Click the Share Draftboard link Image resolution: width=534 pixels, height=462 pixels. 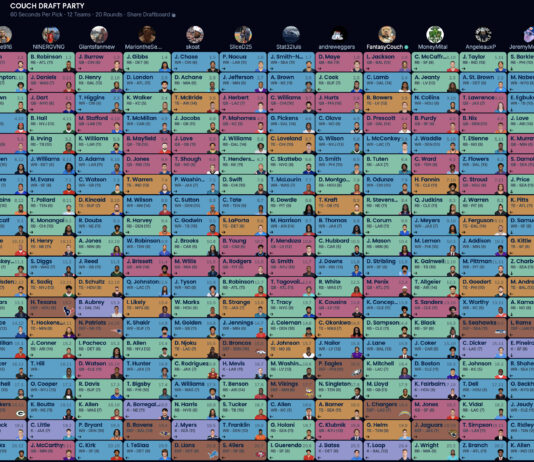click(148, 15)
